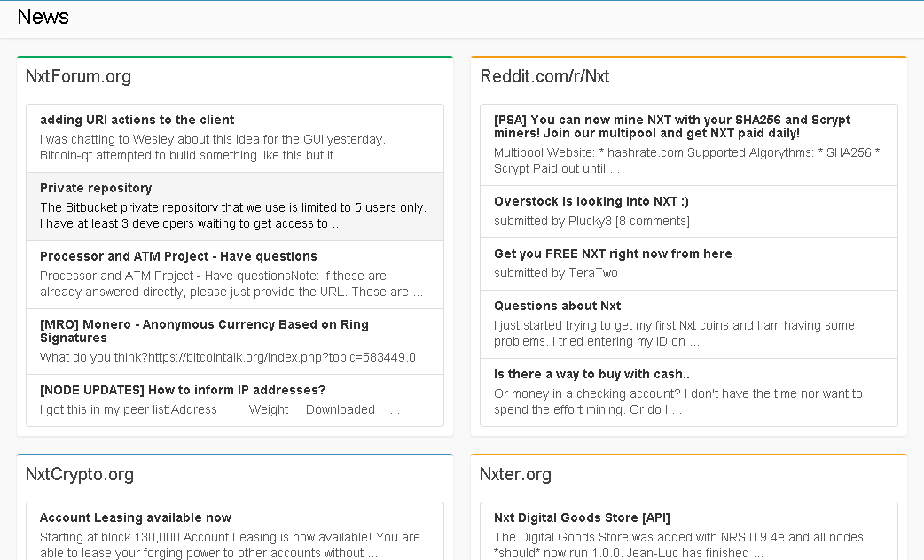Open 'Get you FREE NXT right now' post
Image resolution: width=924 pixels, height=560 pixels.
coord(613,253)
